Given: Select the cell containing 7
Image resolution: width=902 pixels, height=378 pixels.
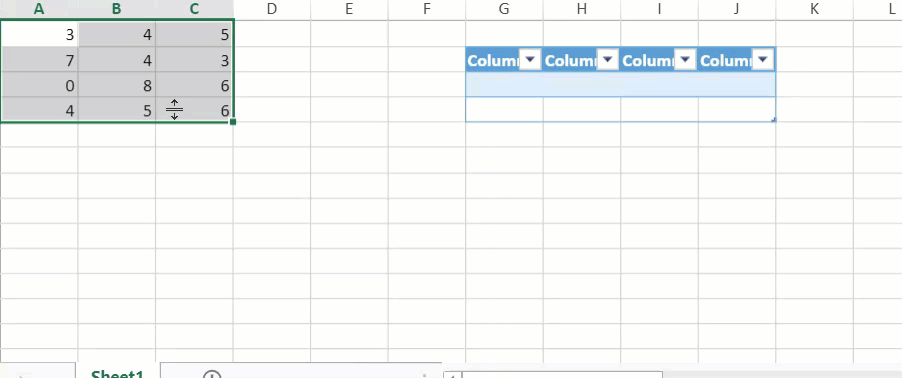Looking at the screenshot, I should (x=39, y=60).
